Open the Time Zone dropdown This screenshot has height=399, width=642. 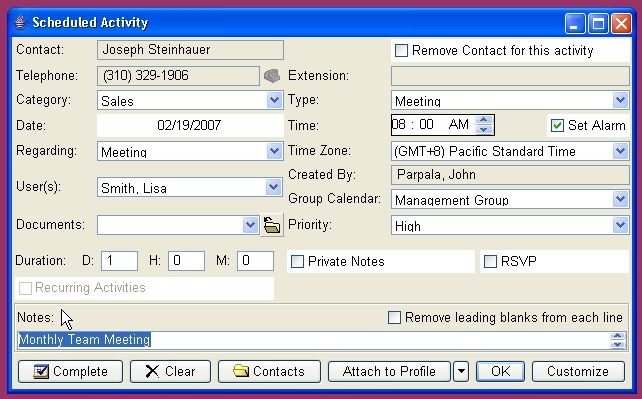(x=621, y=151)
